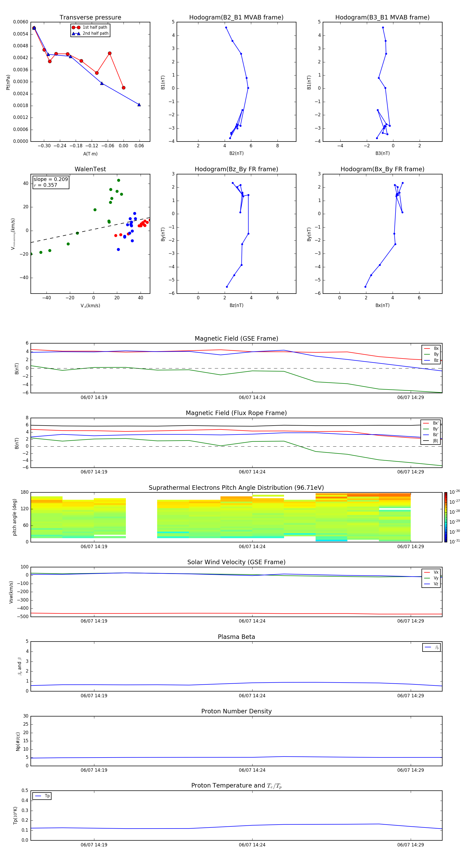This screenshot has width=473, height=868.
Task: Click the 'Transverse pressure' plot title
Action: (90, 18)
